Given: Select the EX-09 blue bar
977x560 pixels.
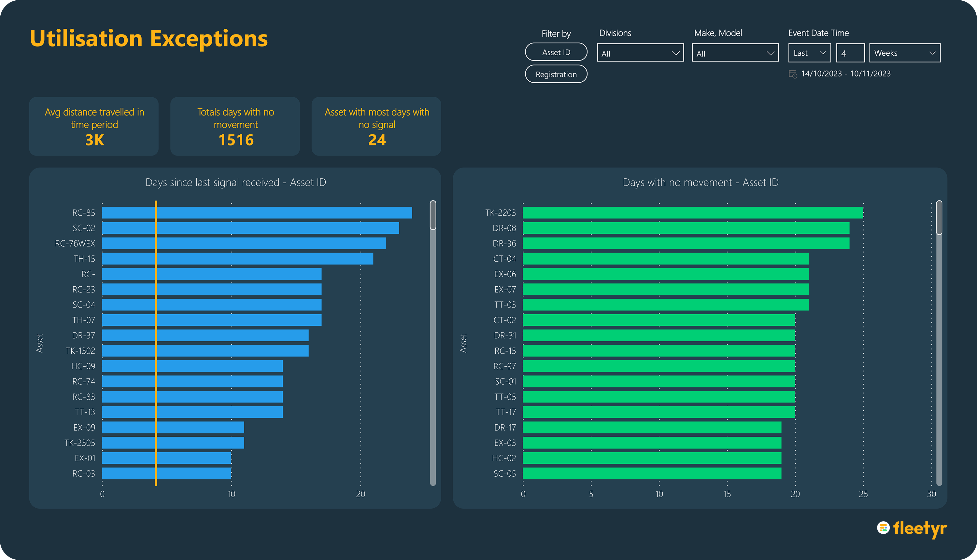Looking at the screenshot, I should click(173, 427).
